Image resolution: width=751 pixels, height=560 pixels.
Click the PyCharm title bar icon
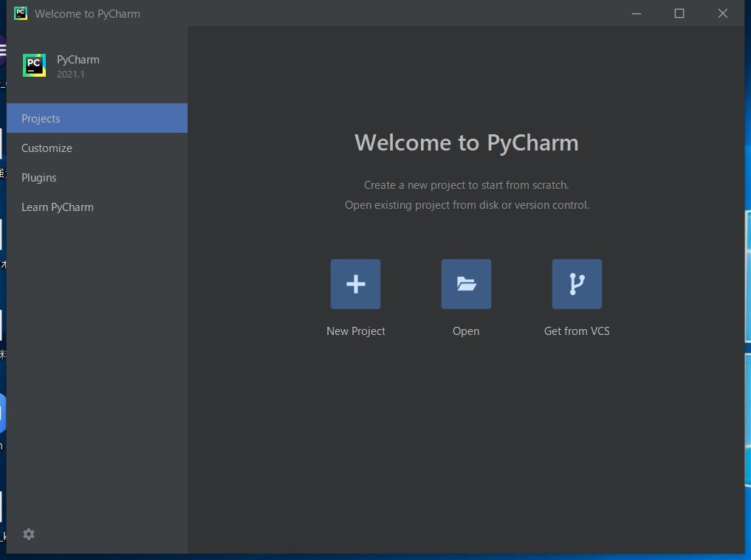point(21,13)
